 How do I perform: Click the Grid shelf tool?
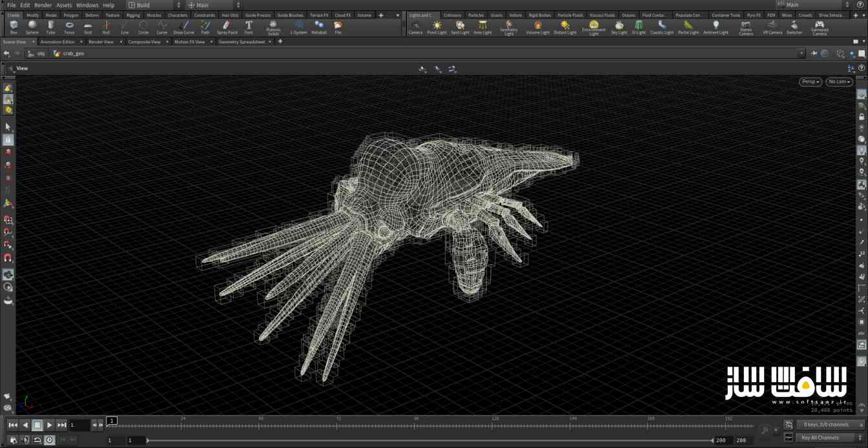(x=88, y=26)
